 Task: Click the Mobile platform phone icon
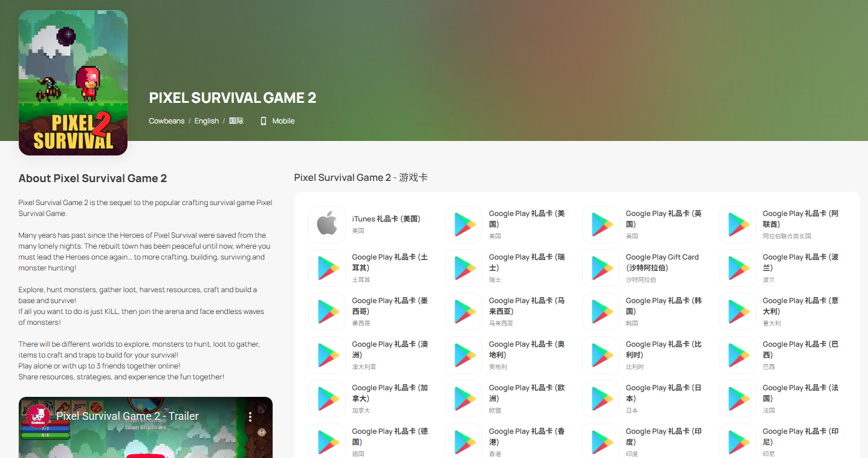pyautogui.click(x=263, y=121)
